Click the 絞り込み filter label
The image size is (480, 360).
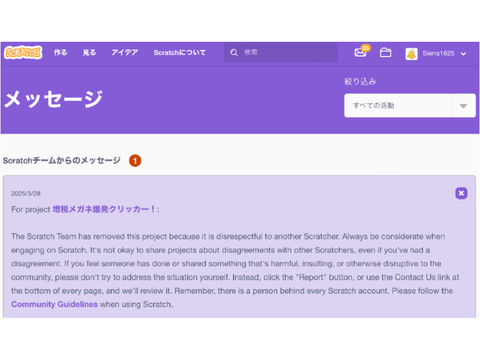click(360, 82)
